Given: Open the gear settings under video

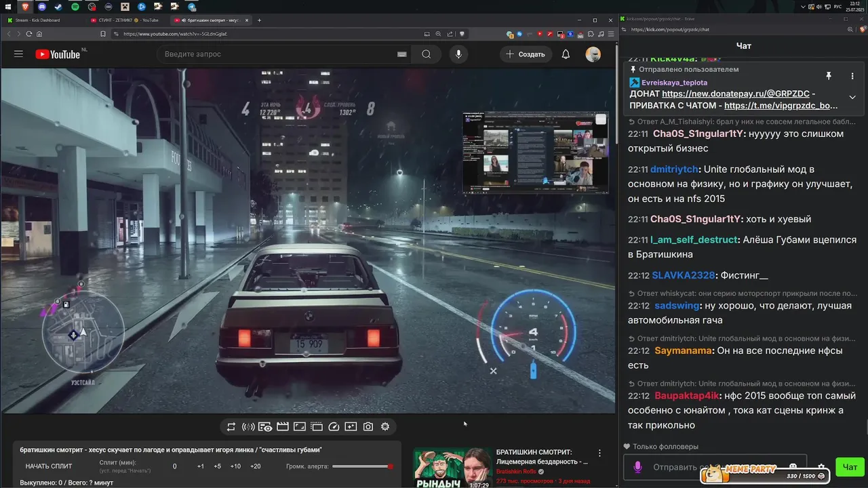Looking at the screenshot, I should [x=385, y=427].
